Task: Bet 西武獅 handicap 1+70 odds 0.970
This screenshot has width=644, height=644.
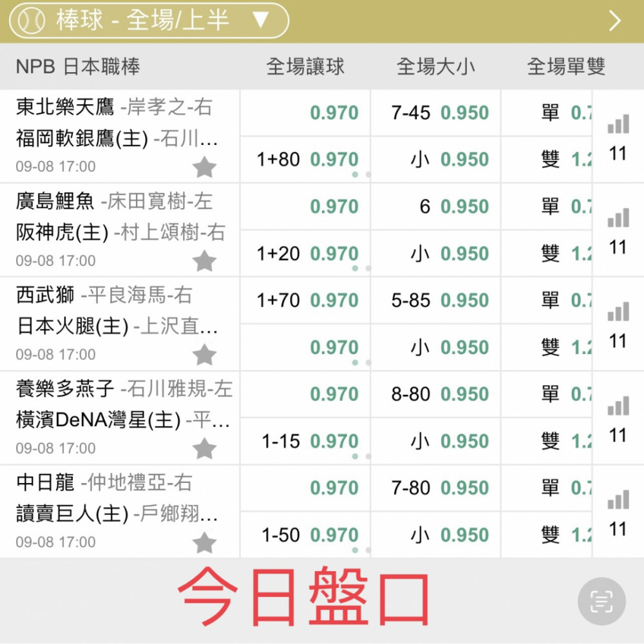Action: pos(305,301)
